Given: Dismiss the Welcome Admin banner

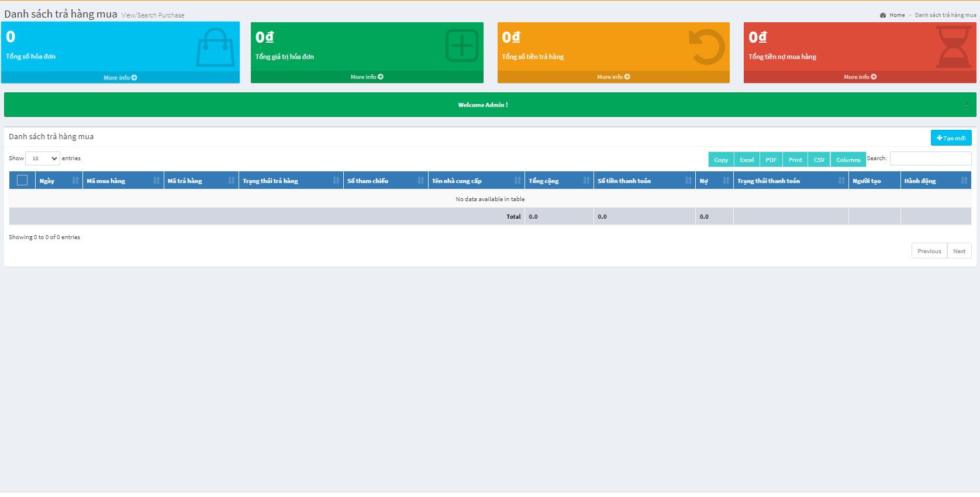Looking at the screenshot, I should pyautogui.click(x=967, y=105).
